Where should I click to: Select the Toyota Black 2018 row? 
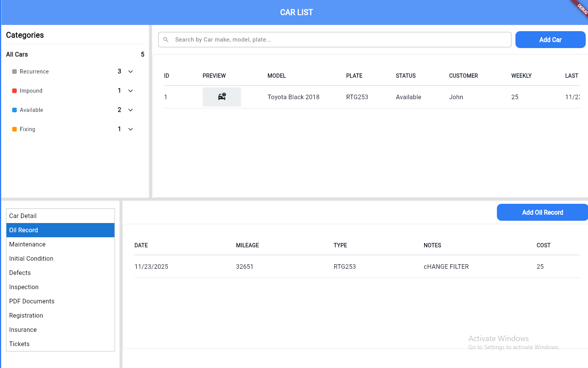pos(293,97)
